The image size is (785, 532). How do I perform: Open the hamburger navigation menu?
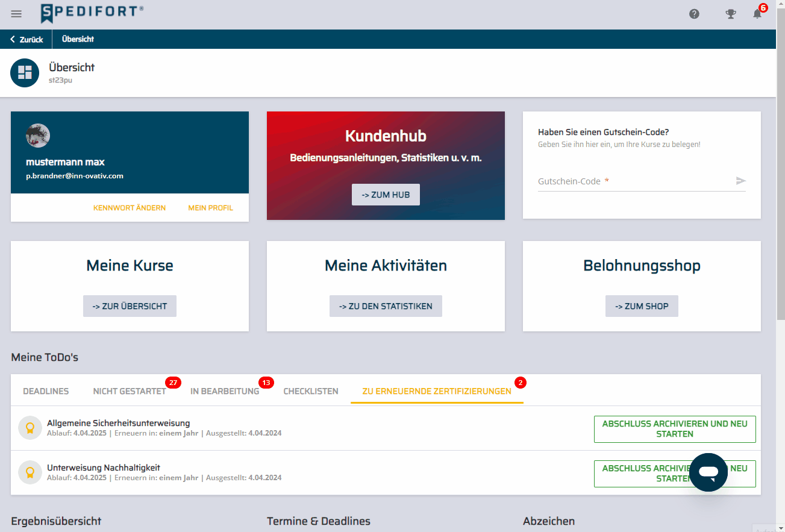tap(16, 14)
